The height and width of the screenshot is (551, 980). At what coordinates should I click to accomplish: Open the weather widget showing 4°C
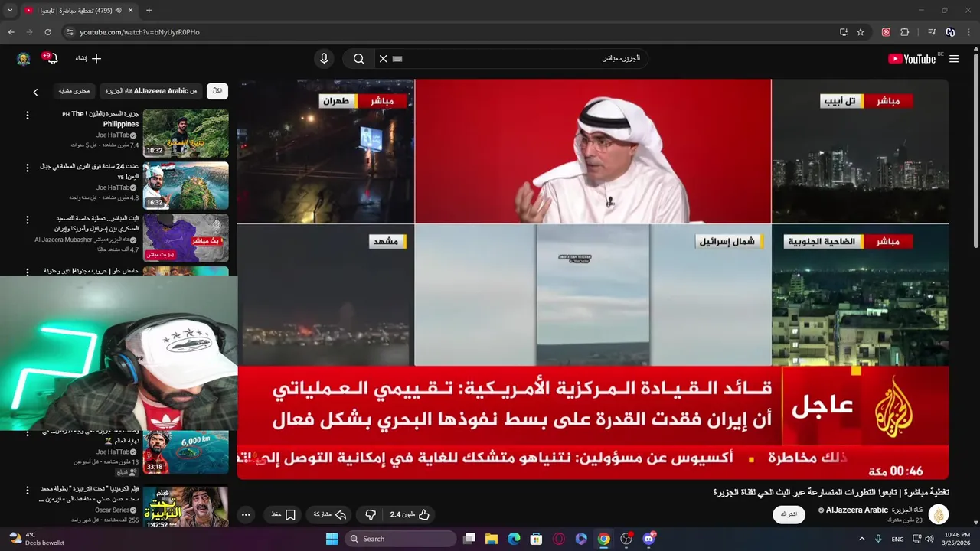(36, 539)
